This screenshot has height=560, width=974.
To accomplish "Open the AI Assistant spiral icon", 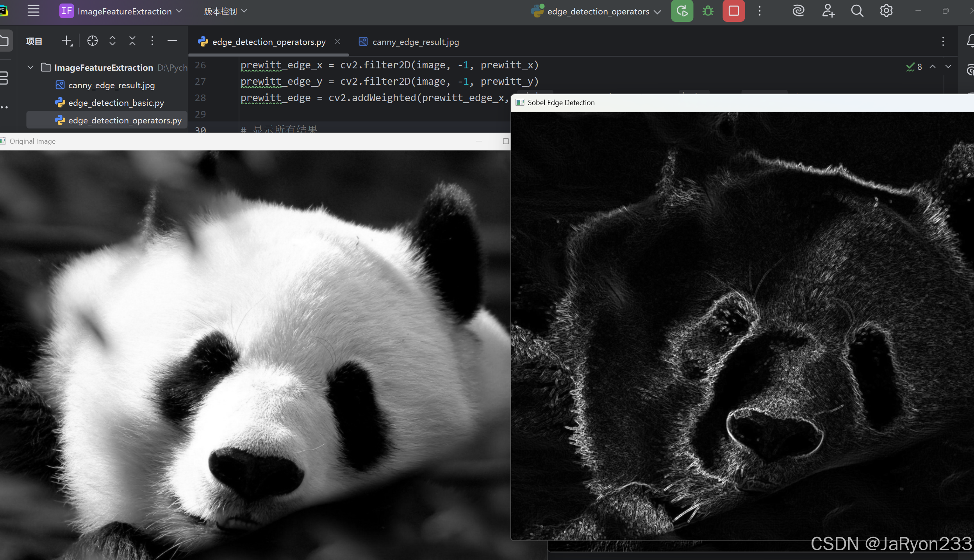I will (798, 11).
